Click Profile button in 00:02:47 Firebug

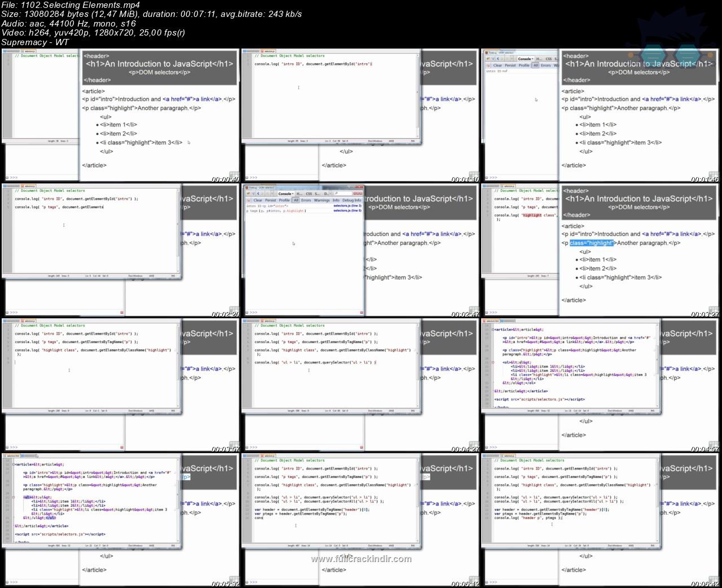coord(284,200)
